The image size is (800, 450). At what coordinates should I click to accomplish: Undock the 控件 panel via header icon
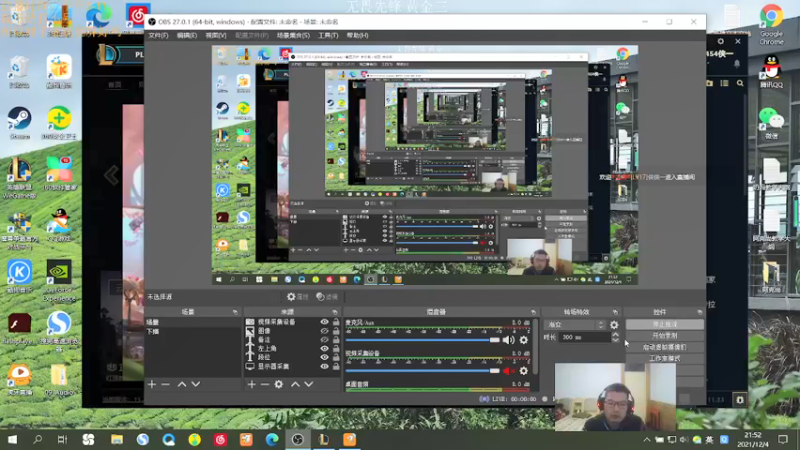[699, 312]
